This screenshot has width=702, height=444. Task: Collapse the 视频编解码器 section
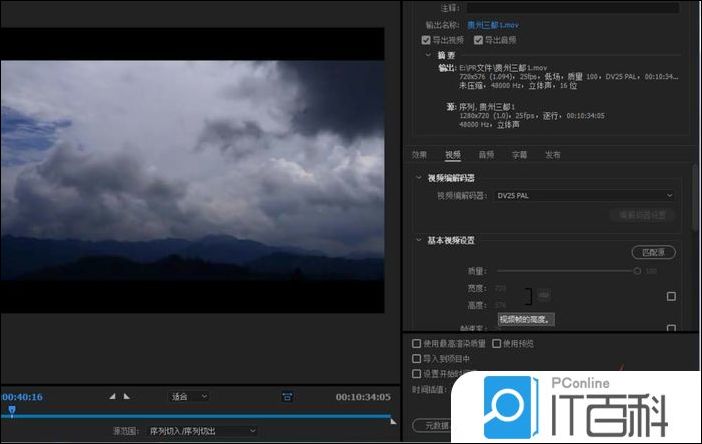(x=419, y=178)
